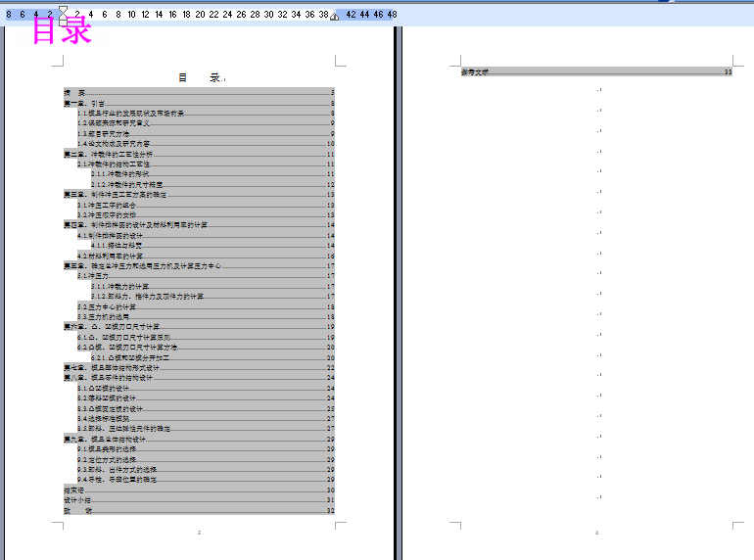The height and width of the screenshot is (560, 754).
Task: Open contents entry 6.2.1
Action: click(x=212, y=358)
